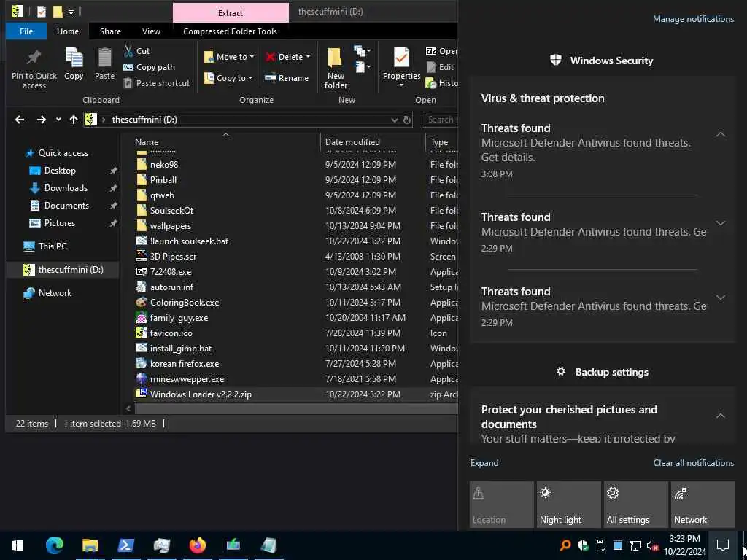Viewport: 747px width, 560px height.
Task: Open Downloads in the navigation pane
Action: click(x=66, y=188)
